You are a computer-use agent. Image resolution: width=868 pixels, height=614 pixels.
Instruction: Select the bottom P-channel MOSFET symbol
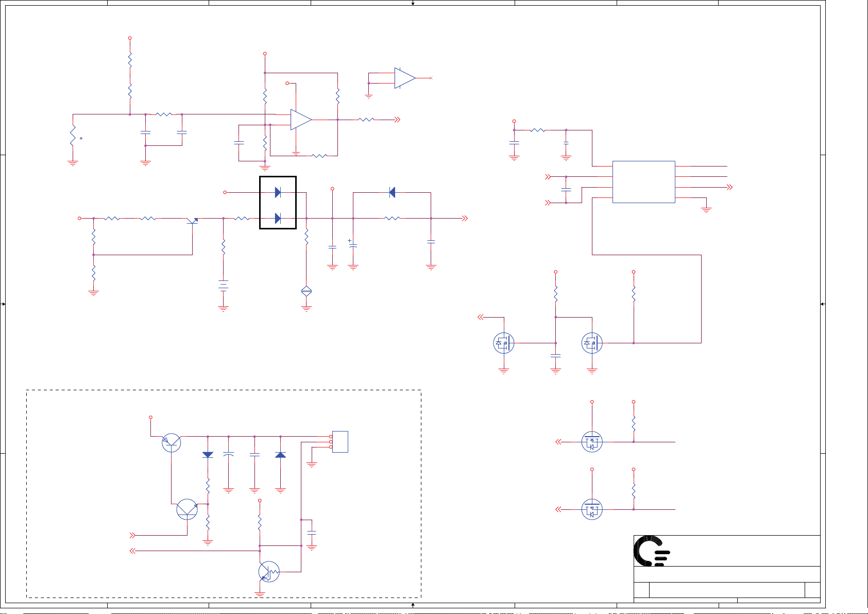pos(592,509)
